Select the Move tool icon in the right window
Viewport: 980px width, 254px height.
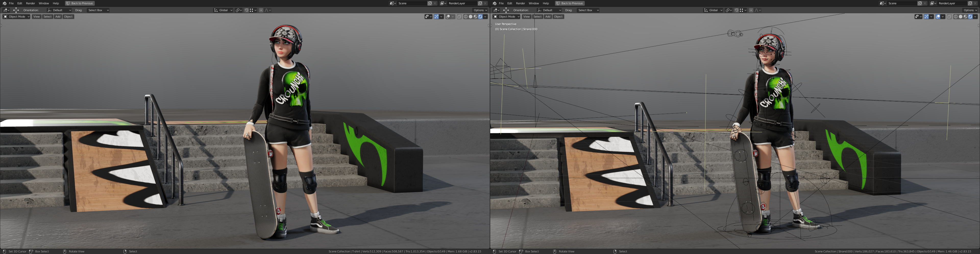(506, 10)
